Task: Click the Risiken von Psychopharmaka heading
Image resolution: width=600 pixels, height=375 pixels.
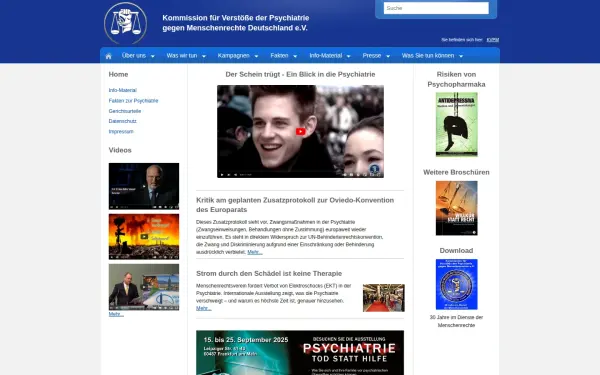Action: click(x=456, y=79)
